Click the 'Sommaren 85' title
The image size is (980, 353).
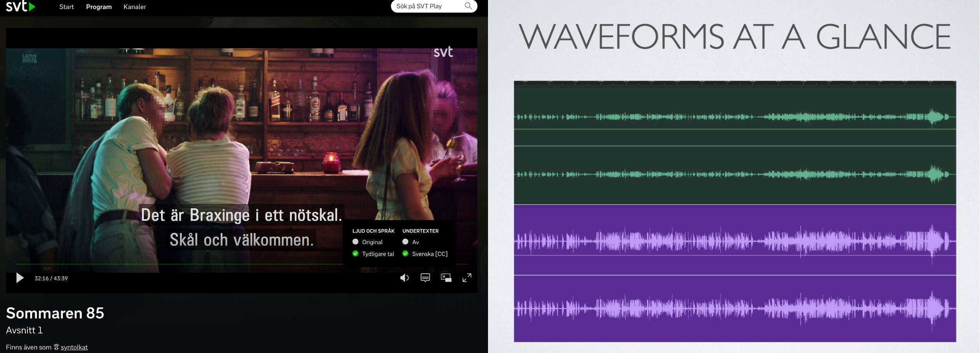pos(55,313)
